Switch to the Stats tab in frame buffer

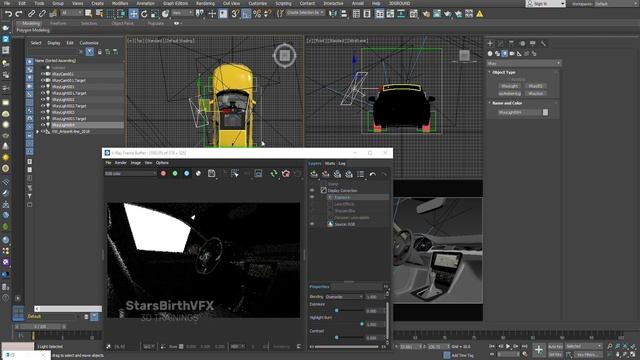pos(330,164)
